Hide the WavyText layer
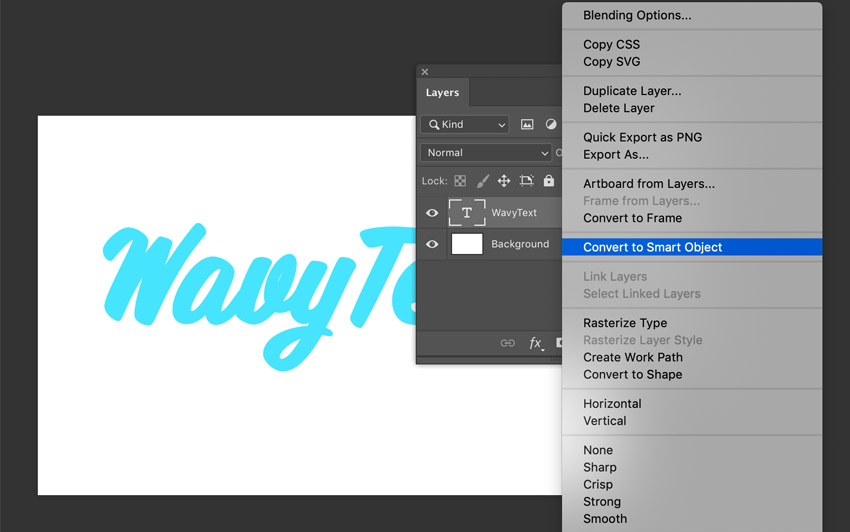 pos(432,213)
